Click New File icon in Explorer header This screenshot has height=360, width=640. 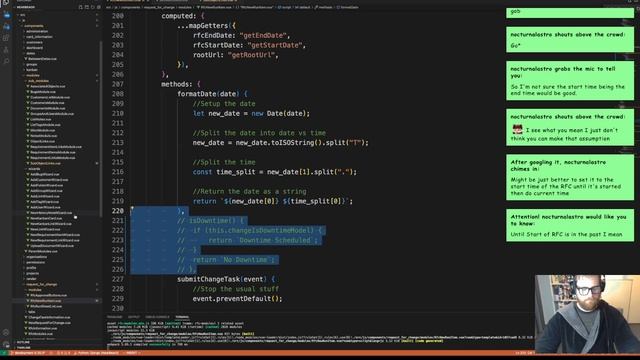click(x=80, y=7)
